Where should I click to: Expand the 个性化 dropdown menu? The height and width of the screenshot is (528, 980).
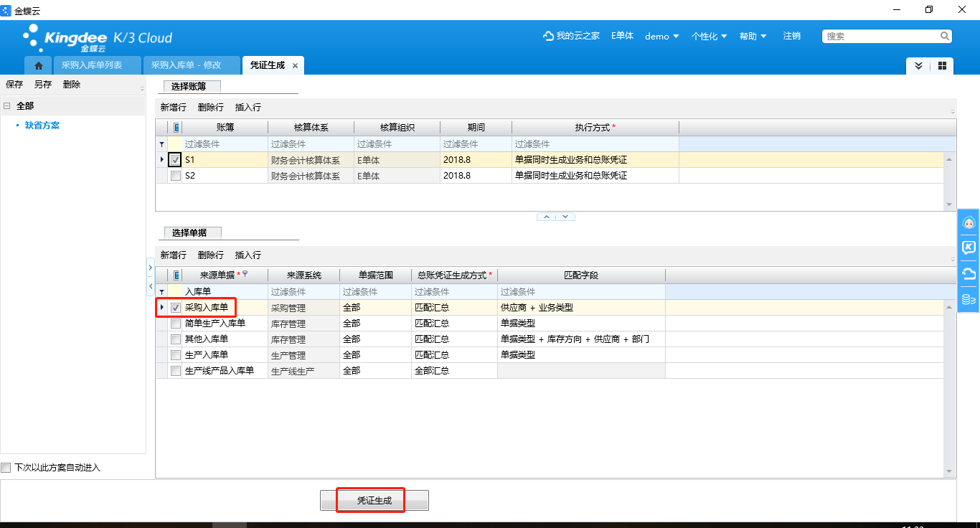pyautogui.click(x=709, y=36)
